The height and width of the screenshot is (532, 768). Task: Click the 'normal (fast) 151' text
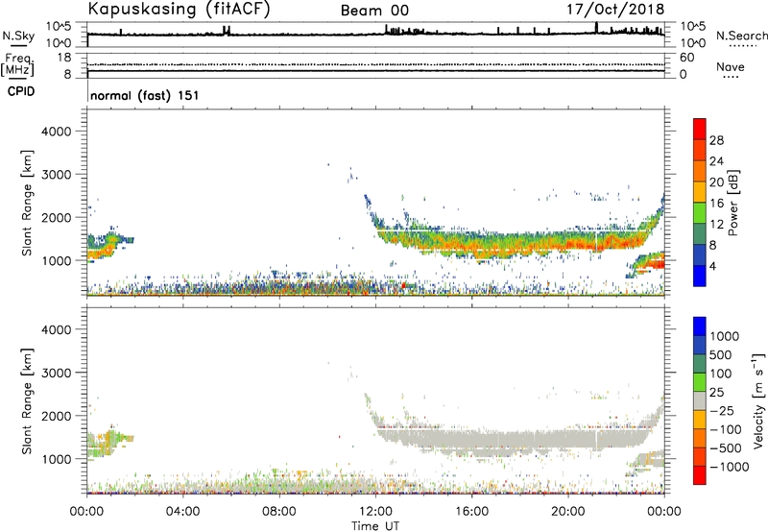click(145, 95)
